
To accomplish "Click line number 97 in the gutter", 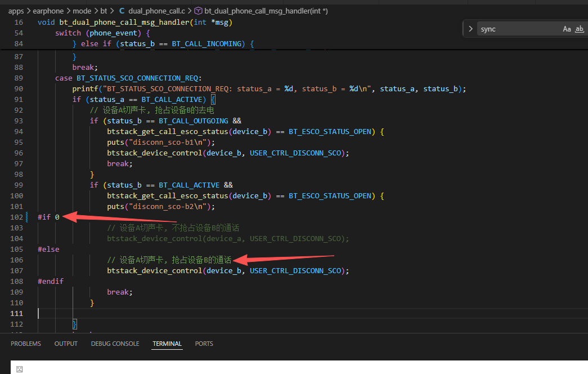I will [19, 164].
